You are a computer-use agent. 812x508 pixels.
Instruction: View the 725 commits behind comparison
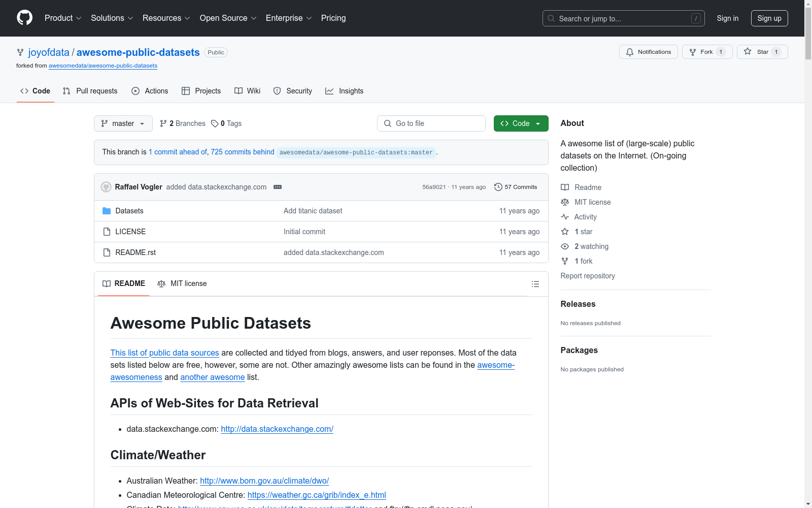pos(243,152)
